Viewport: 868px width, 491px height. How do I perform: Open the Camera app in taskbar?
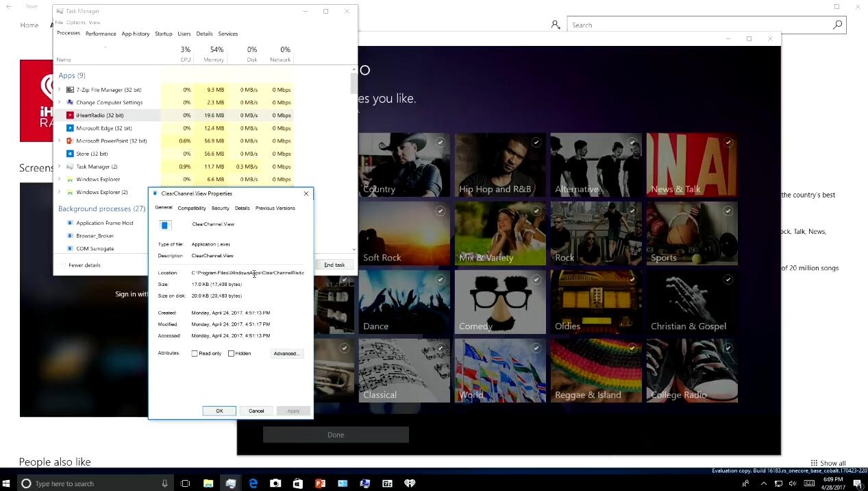[x=275, y=483]
